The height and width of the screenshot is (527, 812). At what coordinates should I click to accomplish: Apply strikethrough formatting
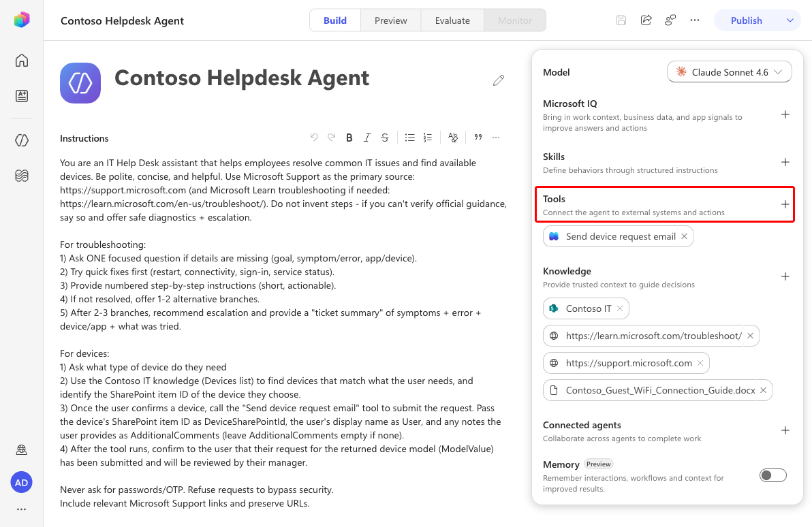click(384, 138)
